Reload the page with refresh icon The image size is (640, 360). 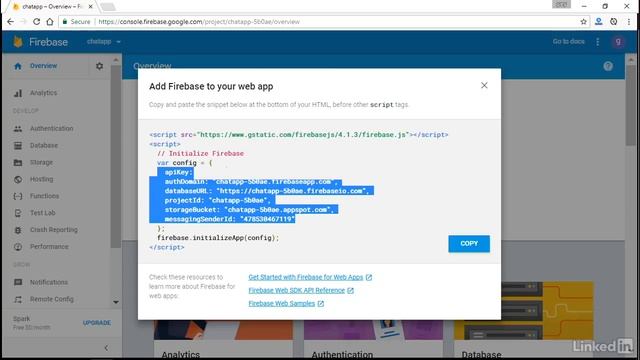(36, 22)
